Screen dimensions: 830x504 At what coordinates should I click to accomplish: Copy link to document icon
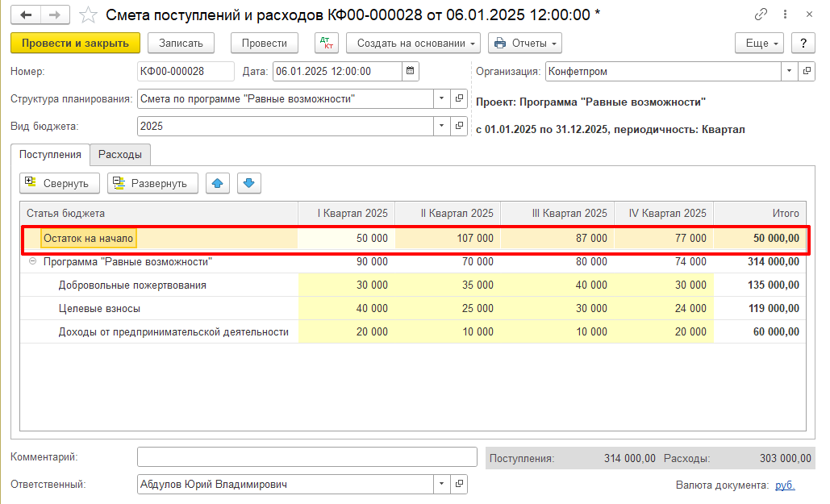coord(761,15)
